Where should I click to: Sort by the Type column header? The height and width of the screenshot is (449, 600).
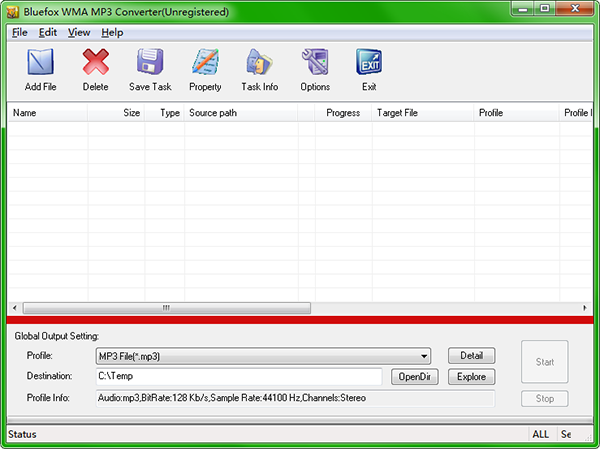tap(165, 113)
